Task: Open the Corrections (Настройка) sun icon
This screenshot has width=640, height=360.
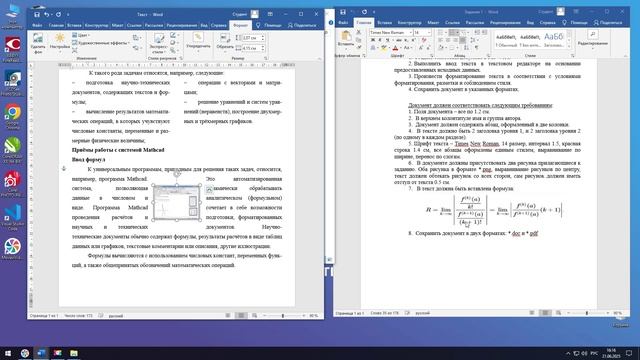Action: pos(60,42)
